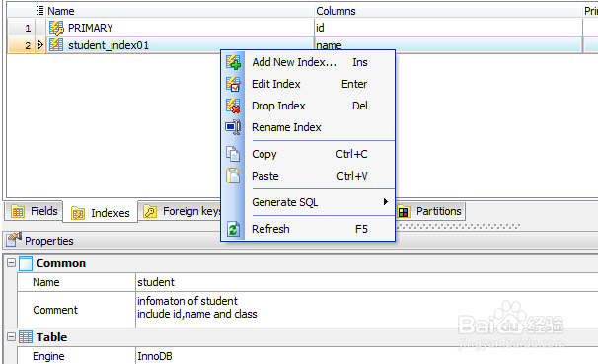Open the Generate SQL submenu arrow

pyautogui.click(x=386, y=202)
